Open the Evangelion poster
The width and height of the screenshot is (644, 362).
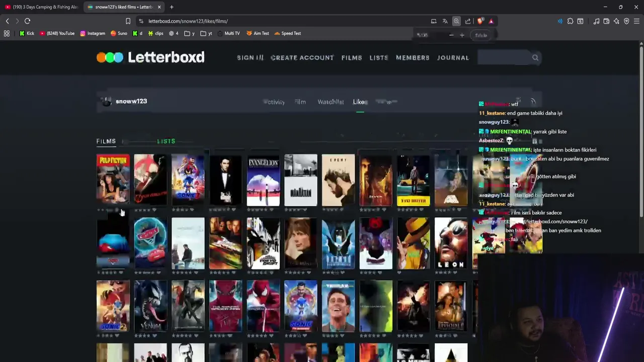tap(263, 180)
